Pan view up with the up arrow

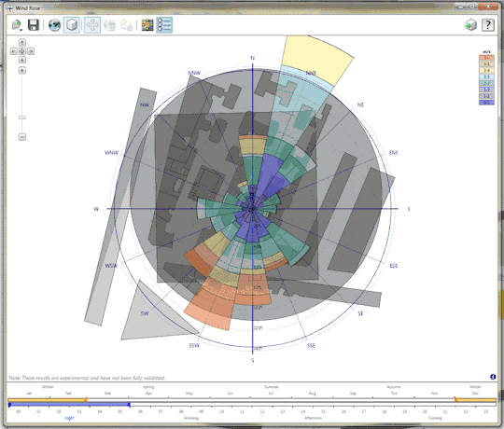point(21,42)
